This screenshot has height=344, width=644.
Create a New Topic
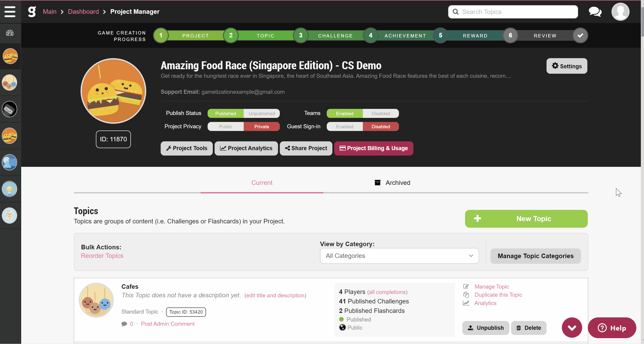[x=526, y=218]
